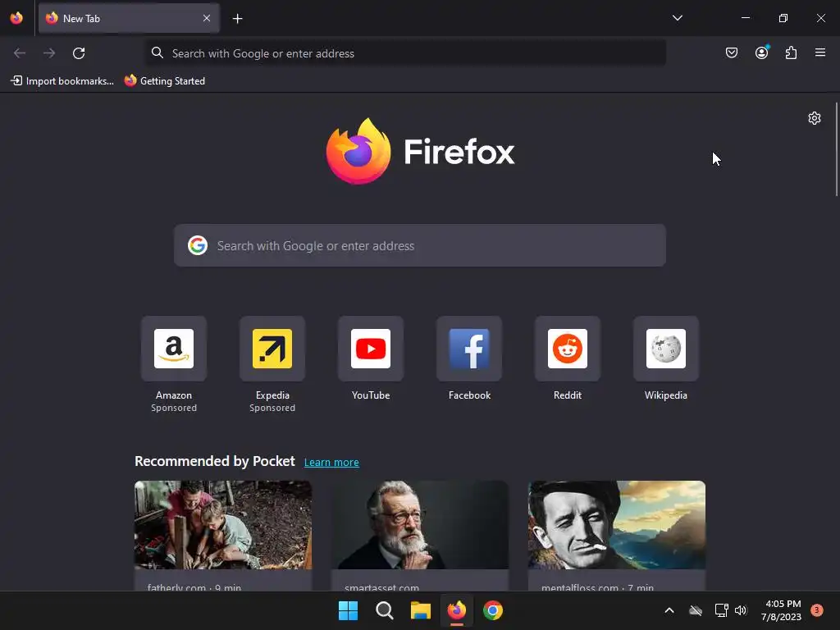
Task: Open the notification badge showing 3
Action: tap(817, 610)
